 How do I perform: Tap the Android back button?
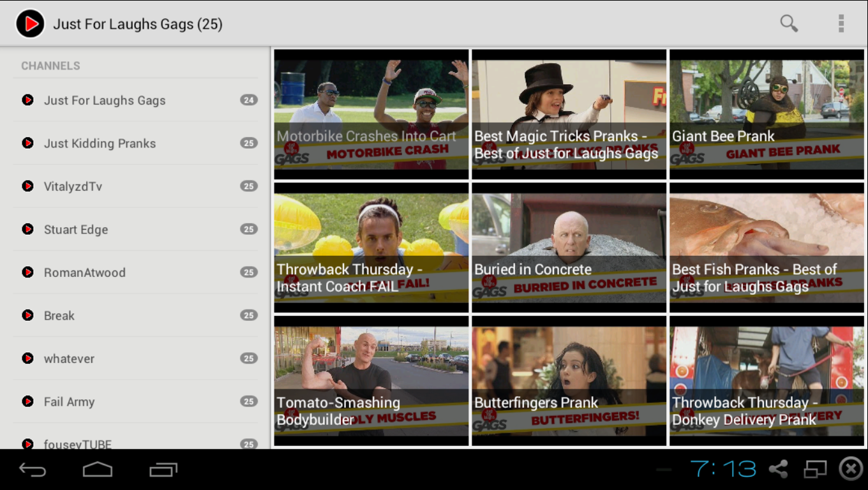coord(33,470)
